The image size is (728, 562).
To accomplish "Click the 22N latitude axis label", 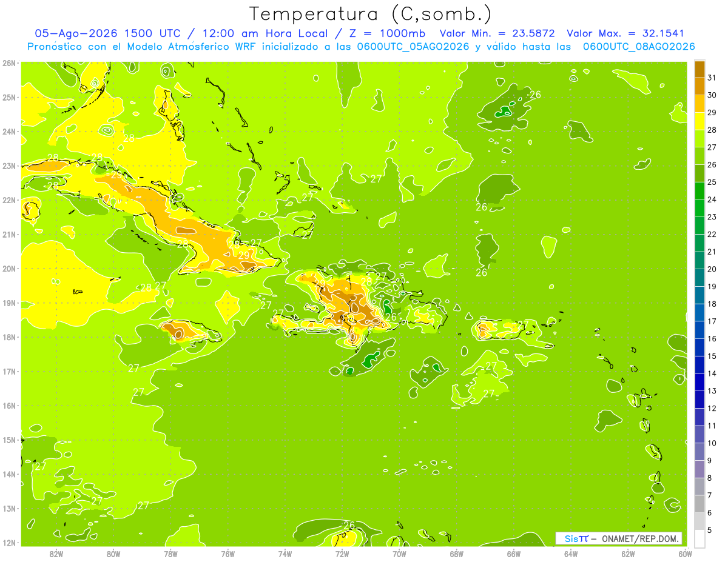I will (9, 200).
